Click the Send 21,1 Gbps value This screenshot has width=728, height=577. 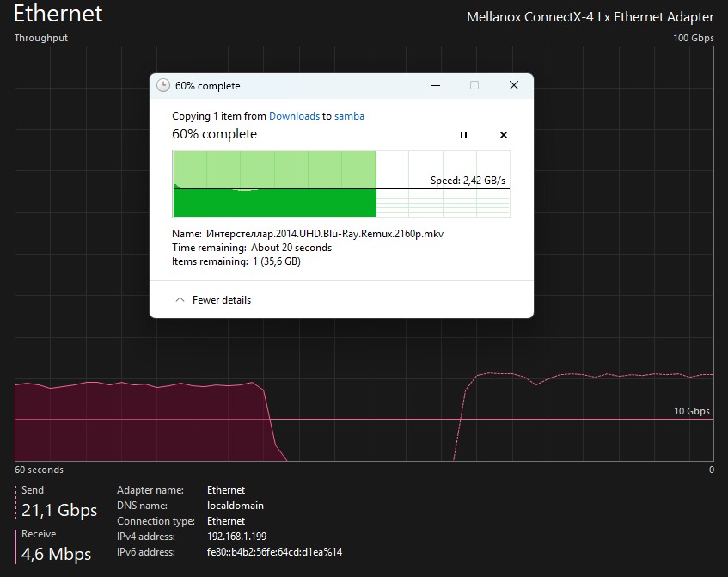coord(59,510)
